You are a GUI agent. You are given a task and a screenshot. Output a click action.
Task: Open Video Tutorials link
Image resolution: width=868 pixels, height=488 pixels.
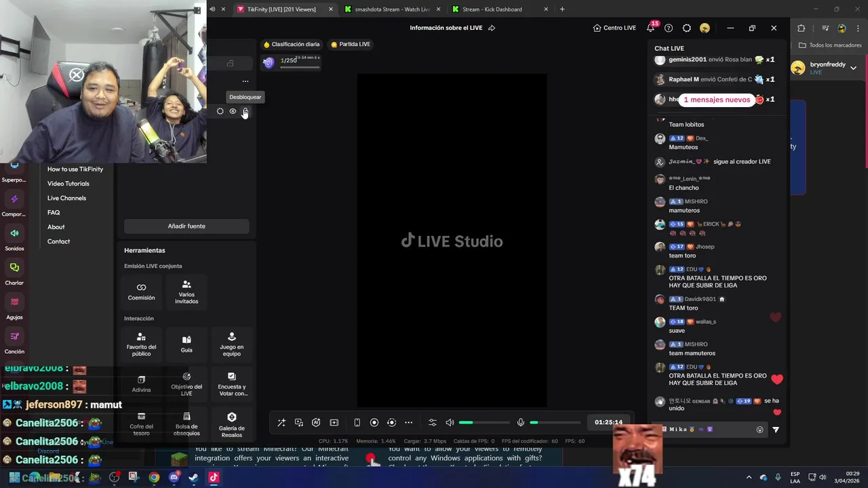click(x=68, y=184)
